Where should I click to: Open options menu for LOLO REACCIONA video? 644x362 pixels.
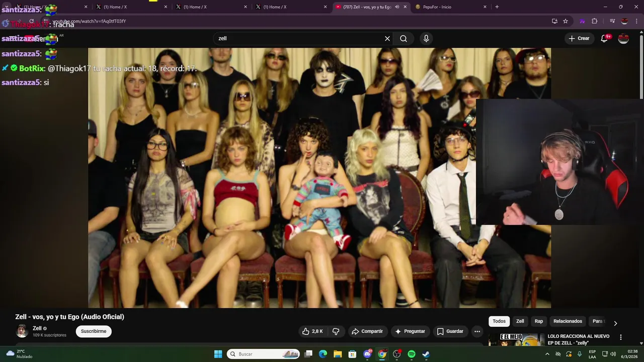(620, 337)
